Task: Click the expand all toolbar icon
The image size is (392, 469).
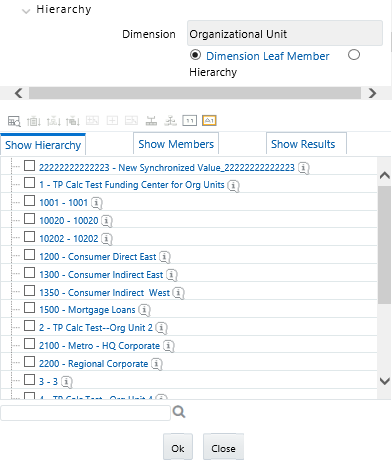Action: [x=92, y=120]
